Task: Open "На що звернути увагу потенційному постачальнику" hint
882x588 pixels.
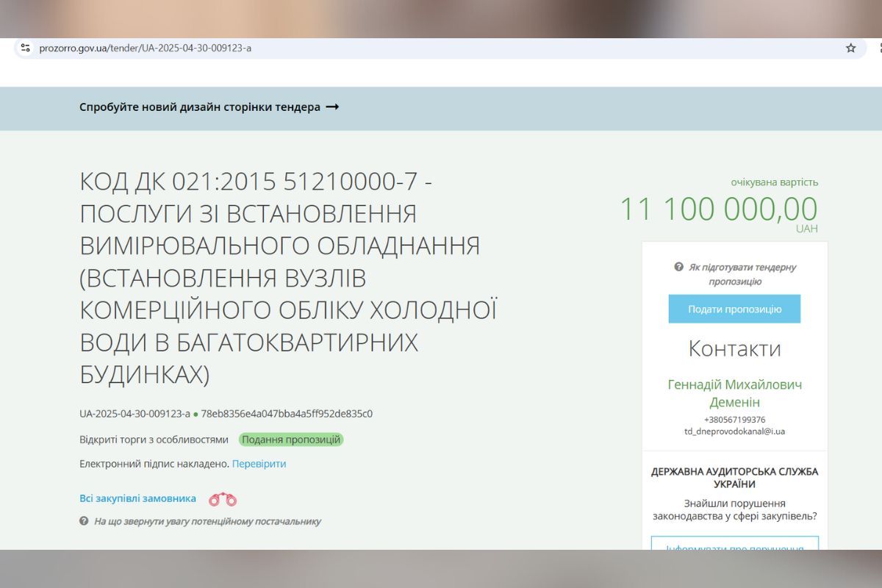Action: pos(207,521)
